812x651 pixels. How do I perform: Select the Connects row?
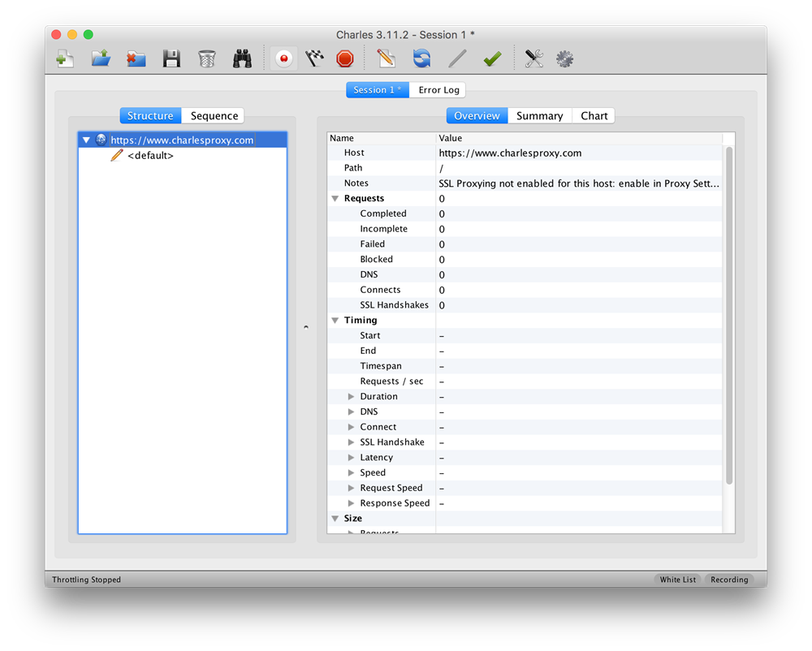pos(525,290)
